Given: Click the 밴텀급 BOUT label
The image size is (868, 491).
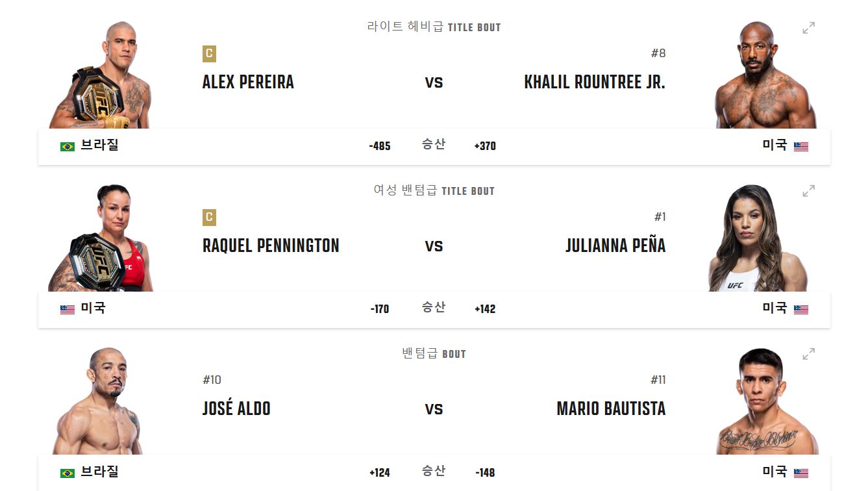Looking at the screenshot, I should (x=433, y=353).
